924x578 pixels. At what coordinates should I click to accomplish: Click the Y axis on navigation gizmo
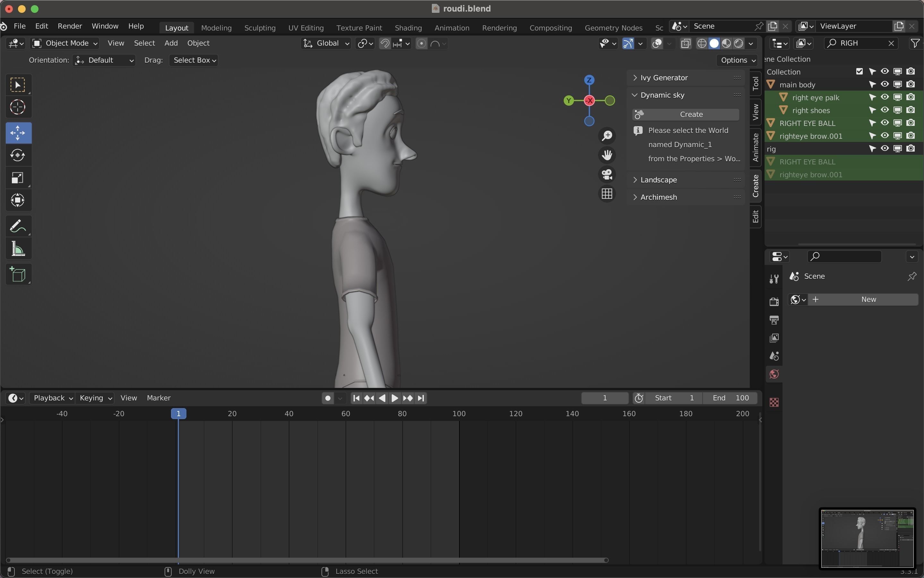pyautogui.click(x=569, y=101)
